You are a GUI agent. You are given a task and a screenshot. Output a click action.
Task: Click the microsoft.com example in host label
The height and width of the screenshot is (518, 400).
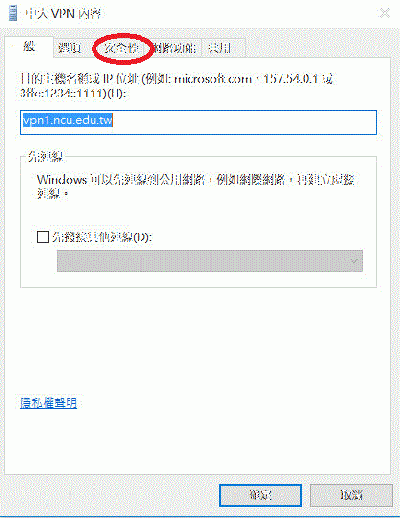pos(213,79)
